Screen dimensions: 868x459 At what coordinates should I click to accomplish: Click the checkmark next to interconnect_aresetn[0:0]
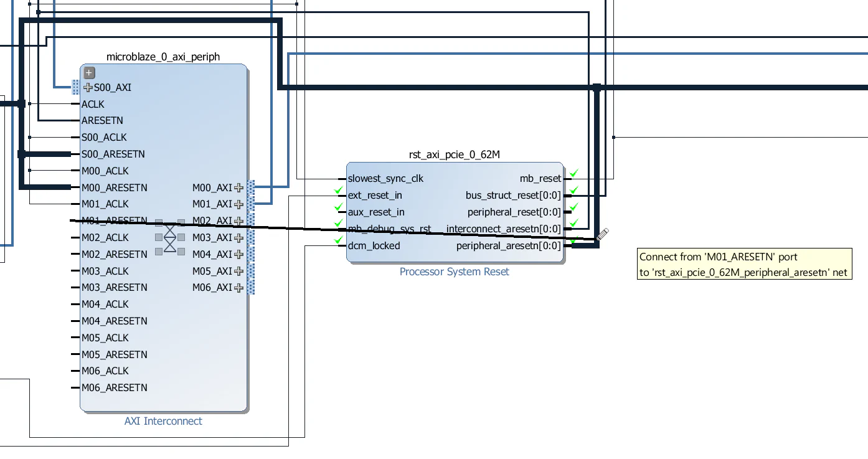(573, 223)
